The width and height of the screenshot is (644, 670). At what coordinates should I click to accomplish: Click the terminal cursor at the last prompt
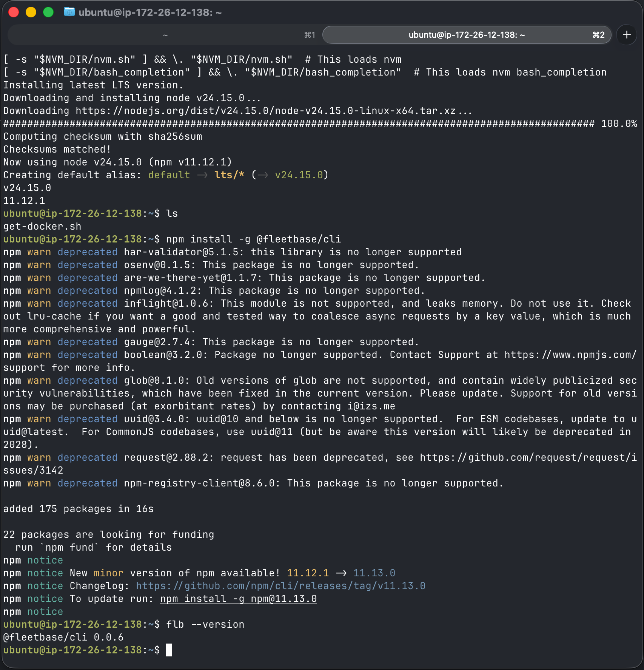(169, 650)
